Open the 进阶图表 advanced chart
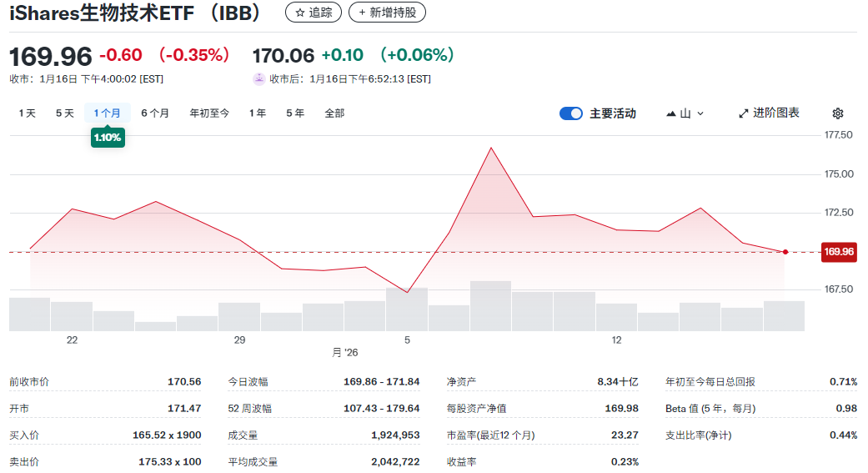Viewport: 868px width, 473px height. click(x=769, y=113)
